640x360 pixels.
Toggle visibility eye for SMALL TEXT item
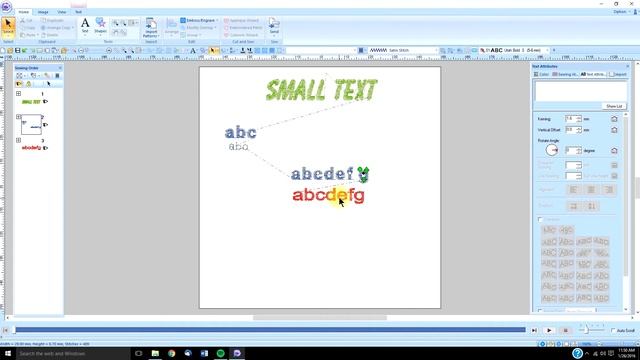click(x=45, y=102)
